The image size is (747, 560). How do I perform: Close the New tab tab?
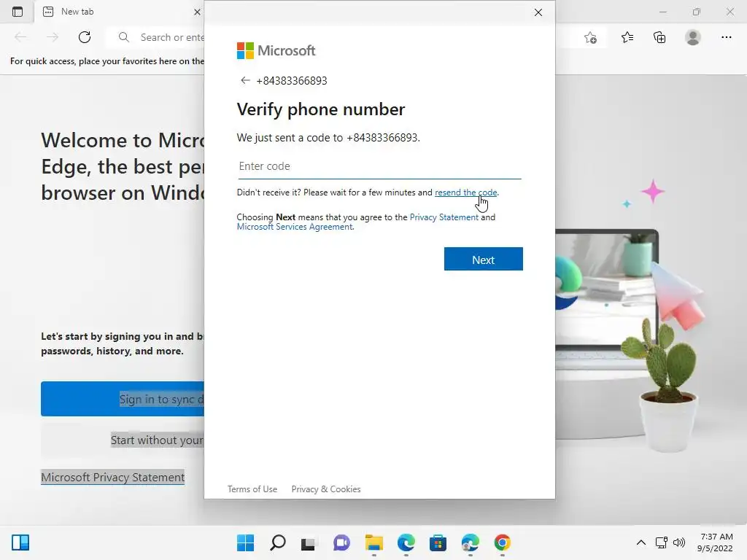(197, 12)
